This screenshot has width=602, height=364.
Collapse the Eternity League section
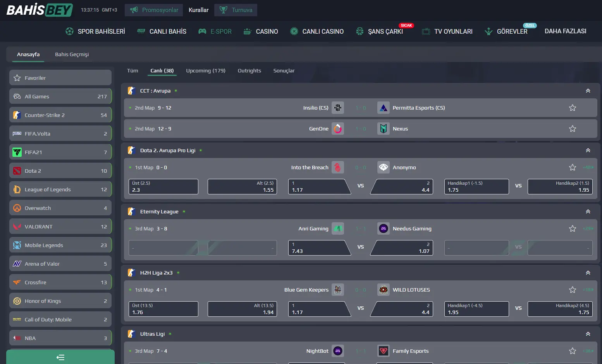pyautogui.click(x=588, y=211)
